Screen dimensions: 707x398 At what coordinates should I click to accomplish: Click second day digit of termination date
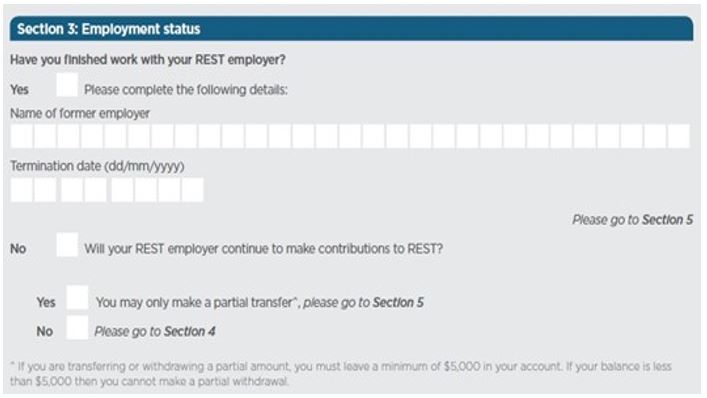tap(45, 190)
